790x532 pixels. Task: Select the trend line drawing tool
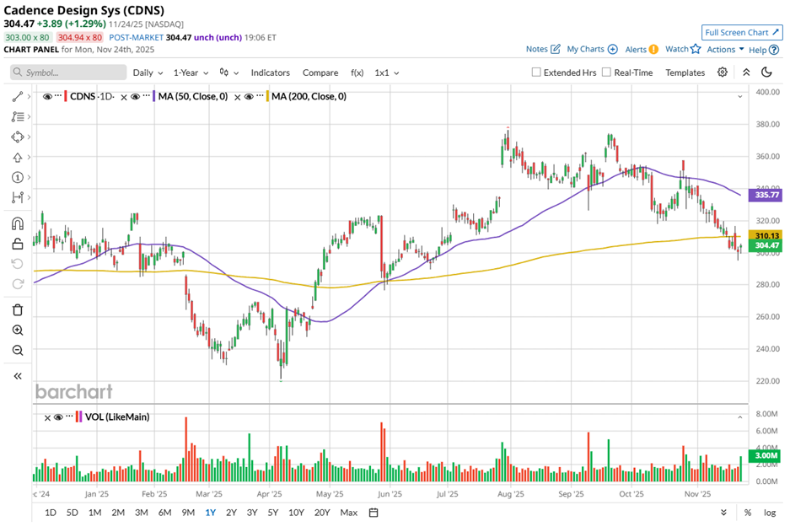click(x=18, y=97)
